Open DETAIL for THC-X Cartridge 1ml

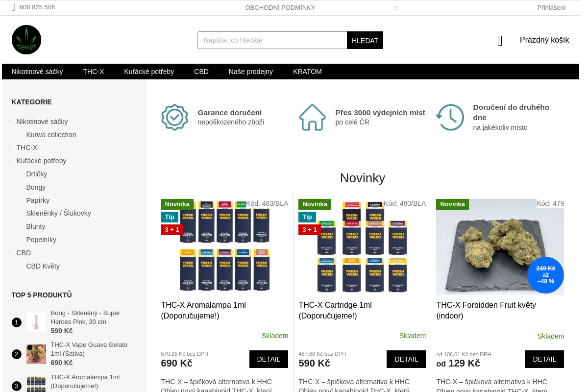[x=406, y=359]
